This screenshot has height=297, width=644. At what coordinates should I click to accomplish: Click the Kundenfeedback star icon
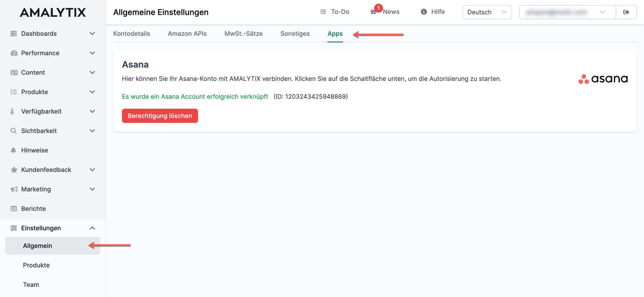14,170
